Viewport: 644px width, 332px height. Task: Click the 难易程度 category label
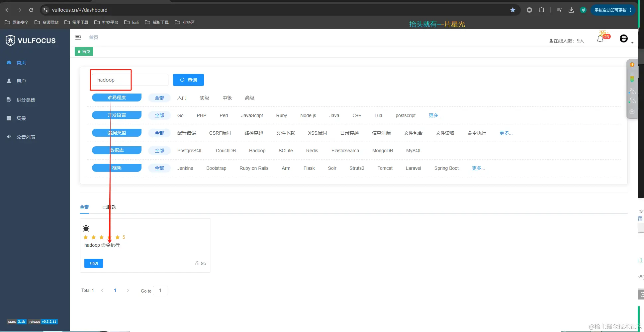point(117,98)
